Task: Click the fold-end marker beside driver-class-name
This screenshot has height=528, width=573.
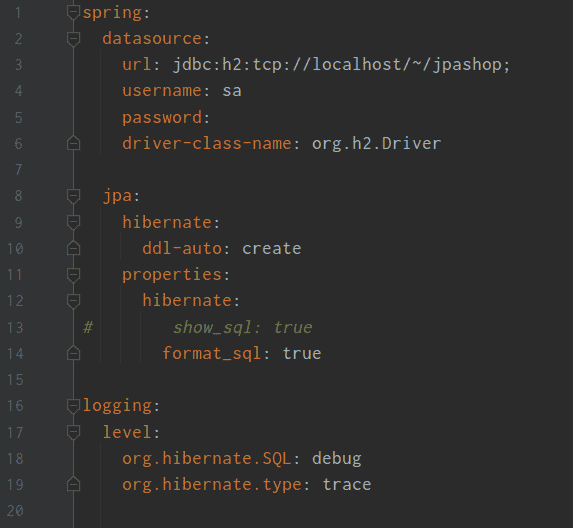Action: click(73, 143)
